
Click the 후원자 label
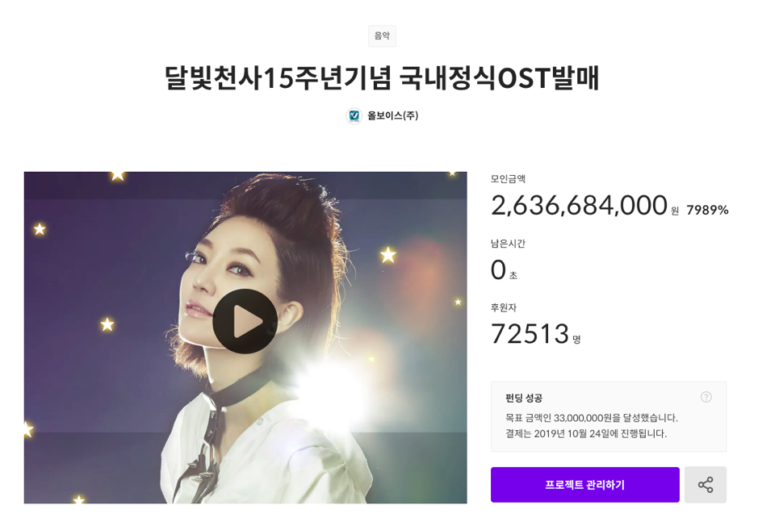504,308
